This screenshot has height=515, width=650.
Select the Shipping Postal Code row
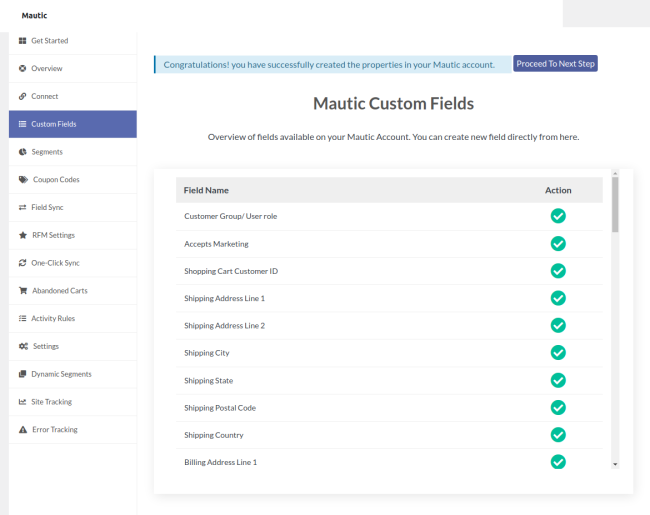click(220, 408)
